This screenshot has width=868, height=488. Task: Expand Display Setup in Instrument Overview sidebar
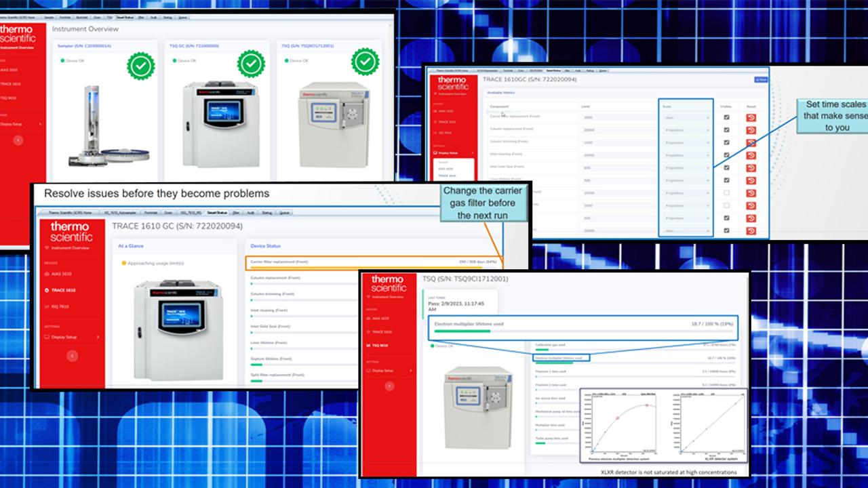(x=21, y=124)
